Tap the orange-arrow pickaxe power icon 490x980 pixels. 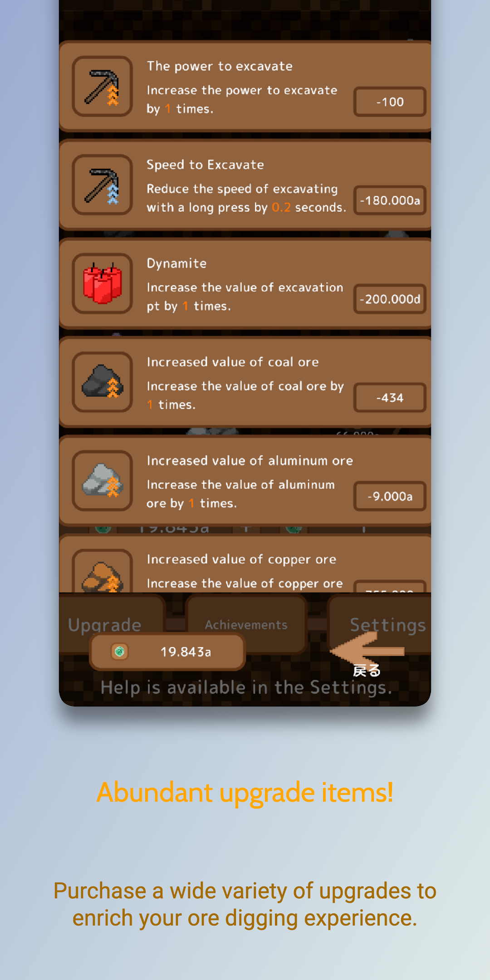click(103, 86)
